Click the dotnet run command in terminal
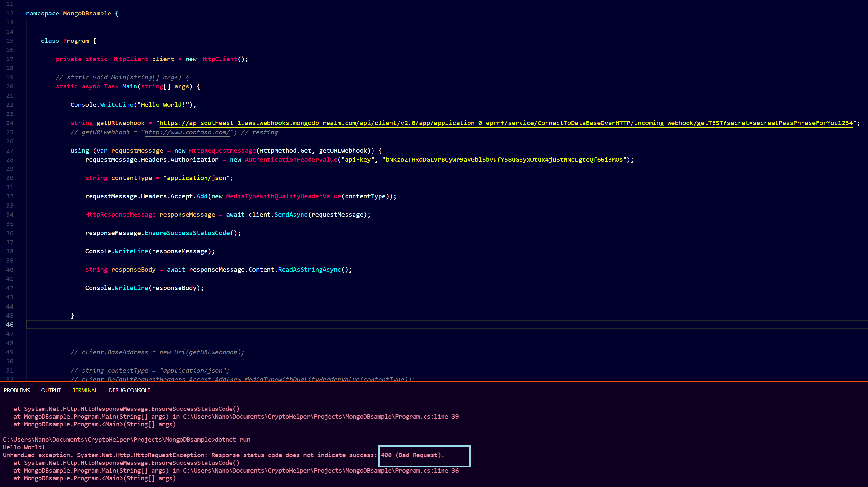Screen dimensions: 868x487 [x=232, y=440]
